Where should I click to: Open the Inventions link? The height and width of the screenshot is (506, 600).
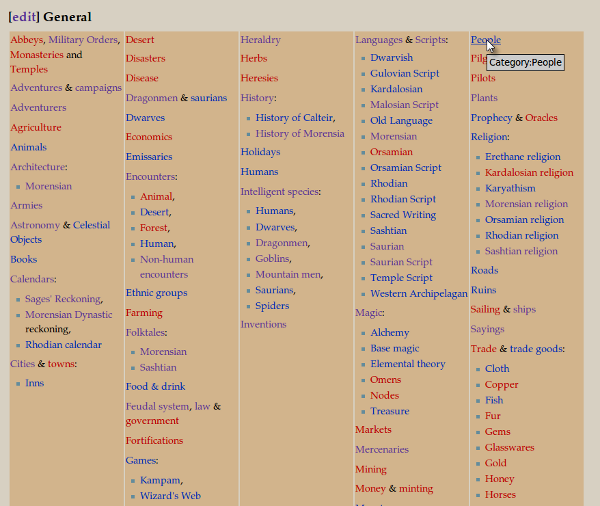(263, 325)
